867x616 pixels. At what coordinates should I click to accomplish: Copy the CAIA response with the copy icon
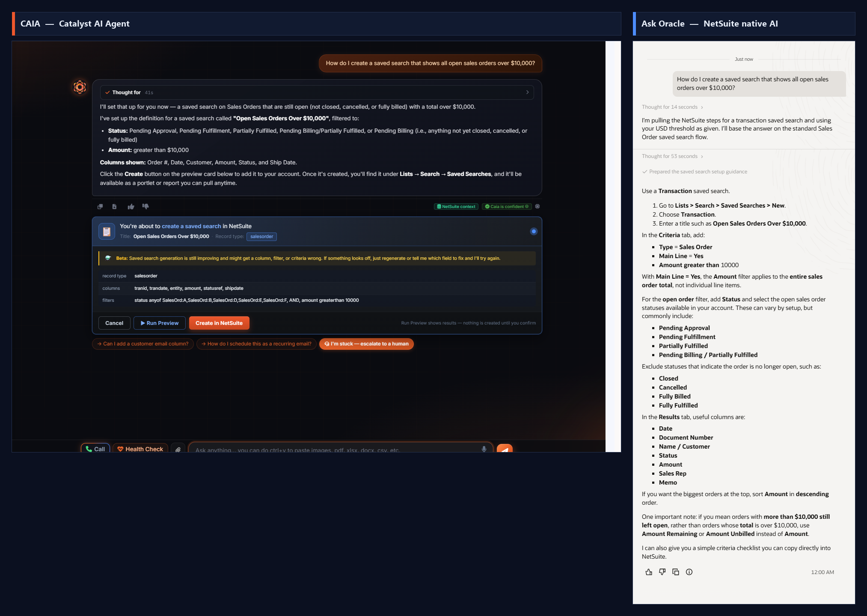click(x=100, y=206)
